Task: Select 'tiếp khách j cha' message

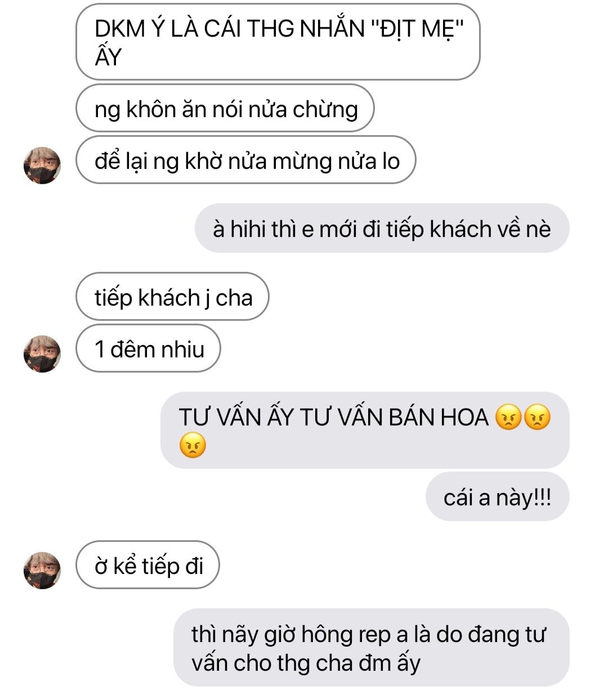Action: tap(172, 297)
